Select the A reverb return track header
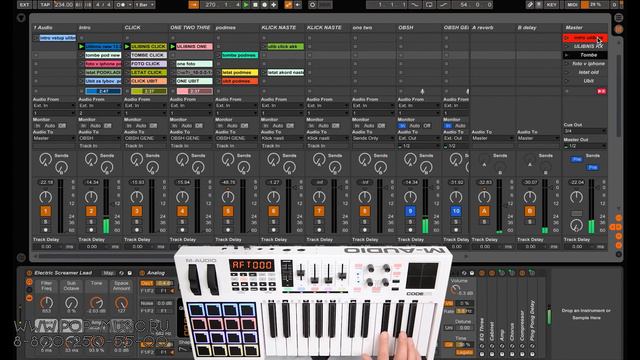 (493, 27)
